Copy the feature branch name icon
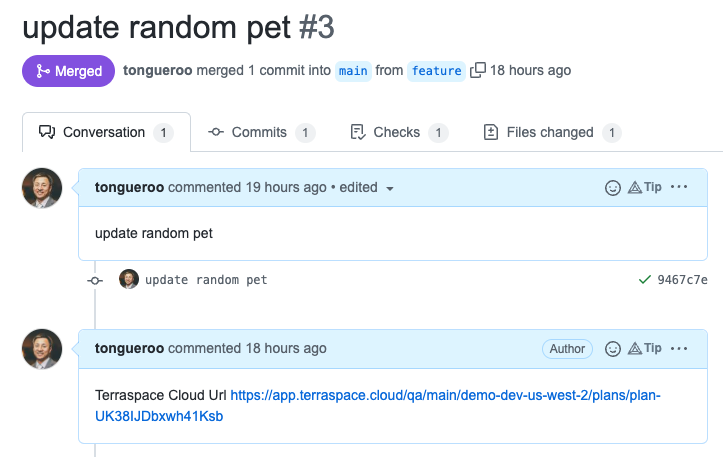Screen dimensions: 723x457 pos(478,70)
